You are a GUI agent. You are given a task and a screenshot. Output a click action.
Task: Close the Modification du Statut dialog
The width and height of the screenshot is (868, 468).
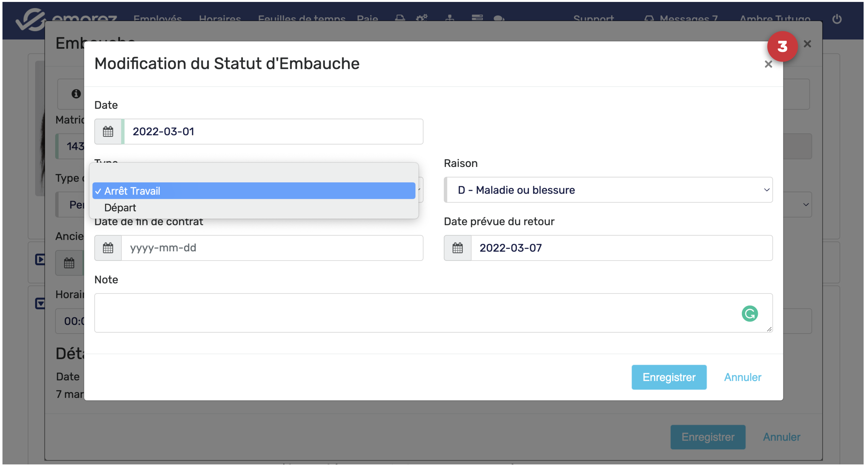768,64
